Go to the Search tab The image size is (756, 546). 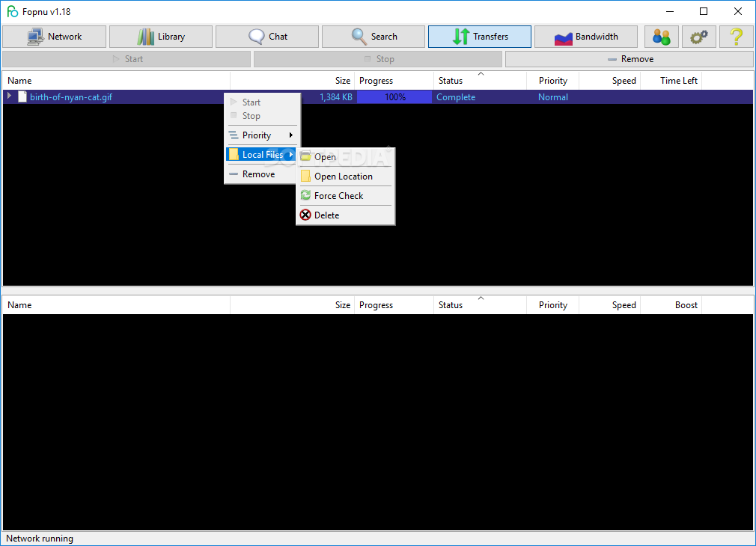coord(374,37)
